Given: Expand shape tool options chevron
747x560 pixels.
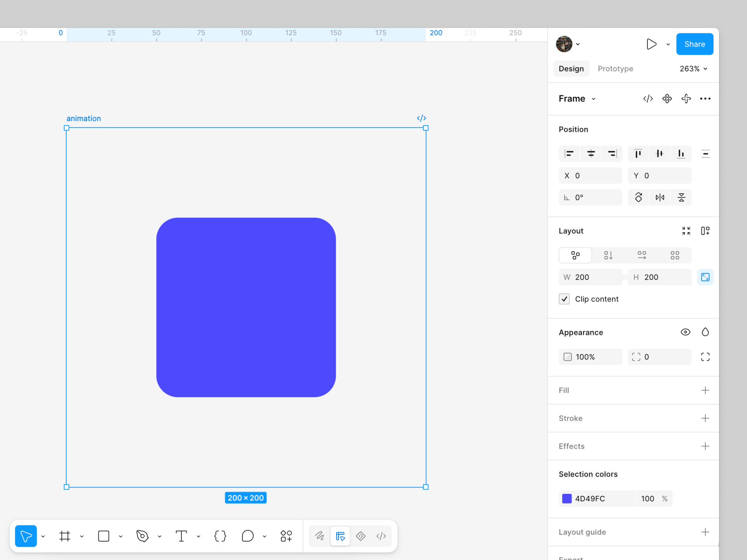Looking at the screenshot, I should (121, 536).
